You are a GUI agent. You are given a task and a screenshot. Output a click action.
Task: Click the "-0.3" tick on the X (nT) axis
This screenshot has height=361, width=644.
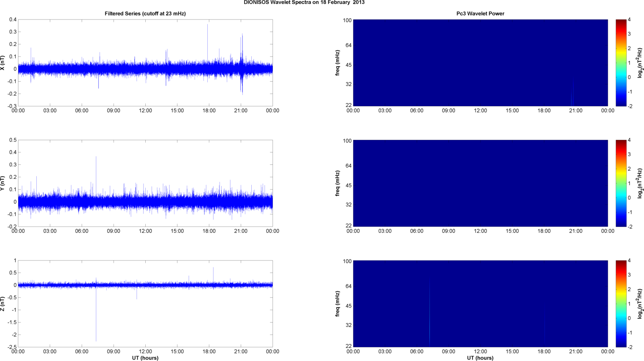click(x=11, y=106)
